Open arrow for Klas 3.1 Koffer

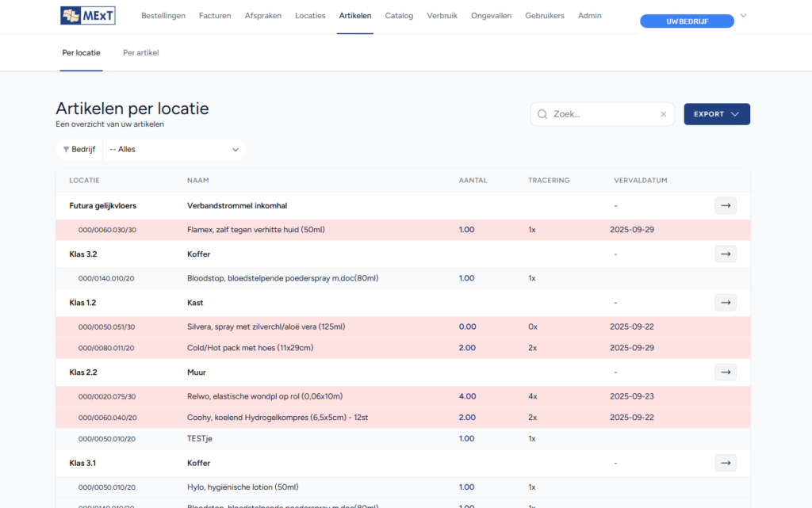click(x=726, y=463)
